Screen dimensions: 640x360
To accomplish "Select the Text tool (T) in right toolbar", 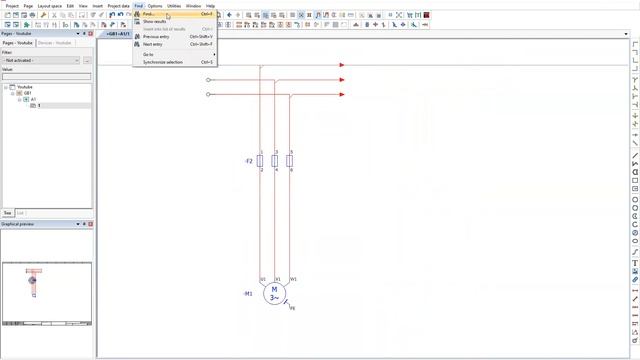I will pos(635,263).
